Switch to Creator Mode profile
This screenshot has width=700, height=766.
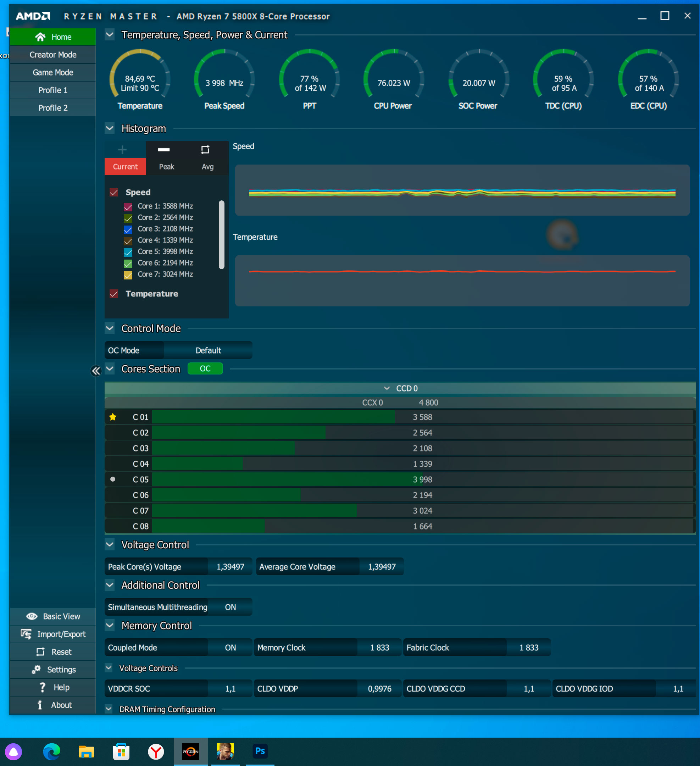coord(53,55)
